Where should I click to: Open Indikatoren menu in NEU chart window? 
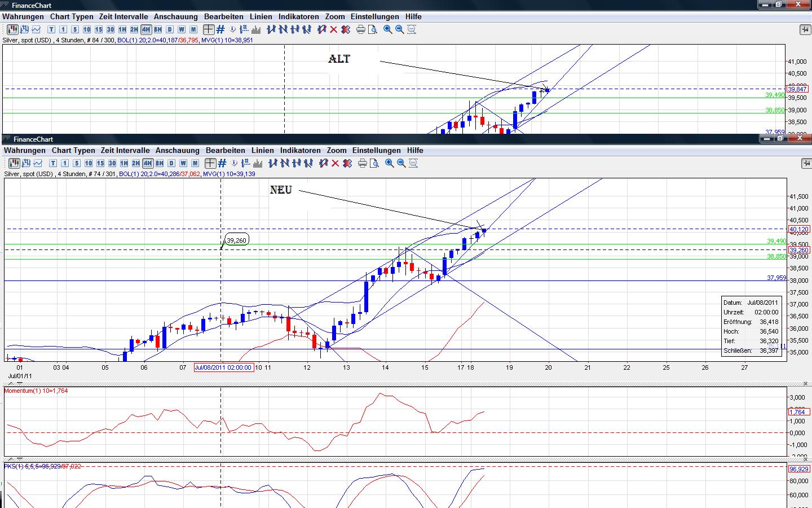click(x=300, y=150)
